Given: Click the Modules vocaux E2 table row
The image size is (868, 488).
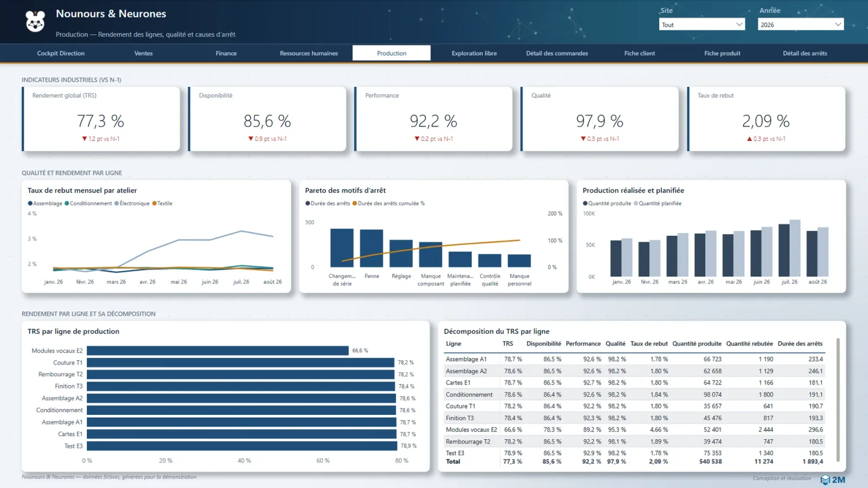Looking at the screenshot, I should (x=635, y=429).
